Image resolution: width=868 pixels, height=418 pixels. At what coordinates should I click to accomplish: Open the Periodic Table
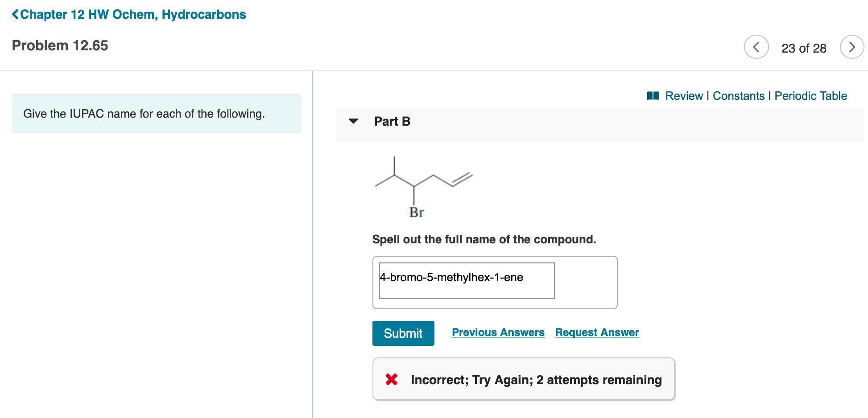point(811,95)
